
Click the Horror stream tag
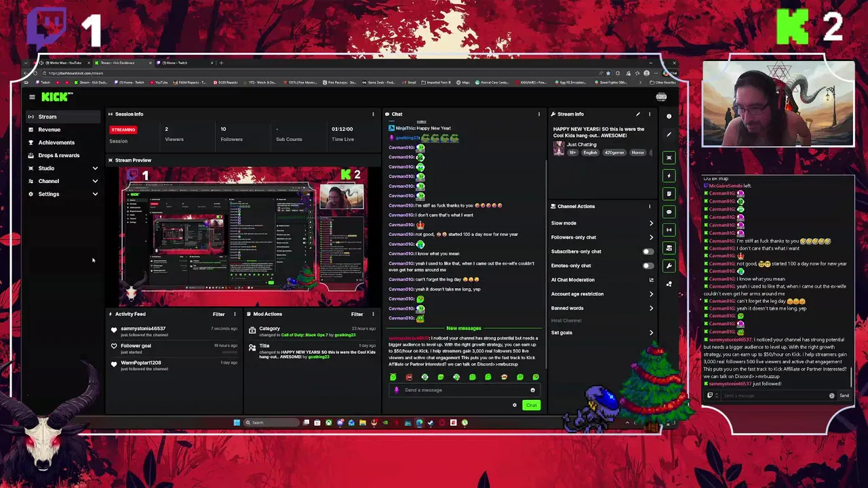click(x=637, y=152)
